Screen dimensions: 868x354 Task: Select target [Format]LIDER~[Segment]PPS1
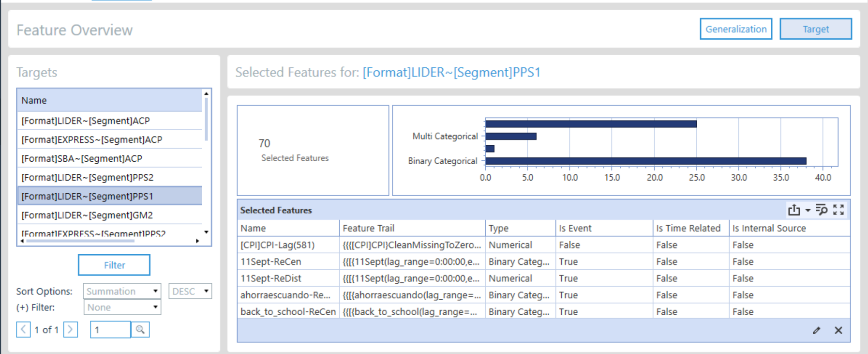point(110,196)
